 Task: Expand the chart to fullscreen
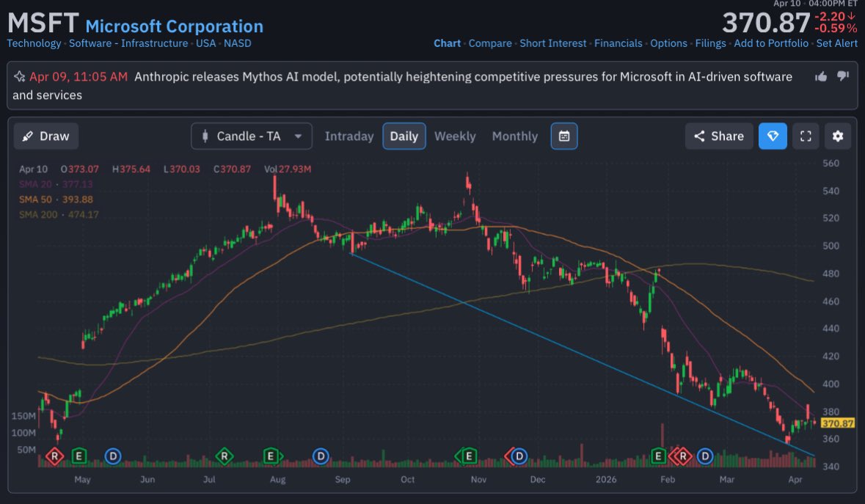tap(806, 136)
